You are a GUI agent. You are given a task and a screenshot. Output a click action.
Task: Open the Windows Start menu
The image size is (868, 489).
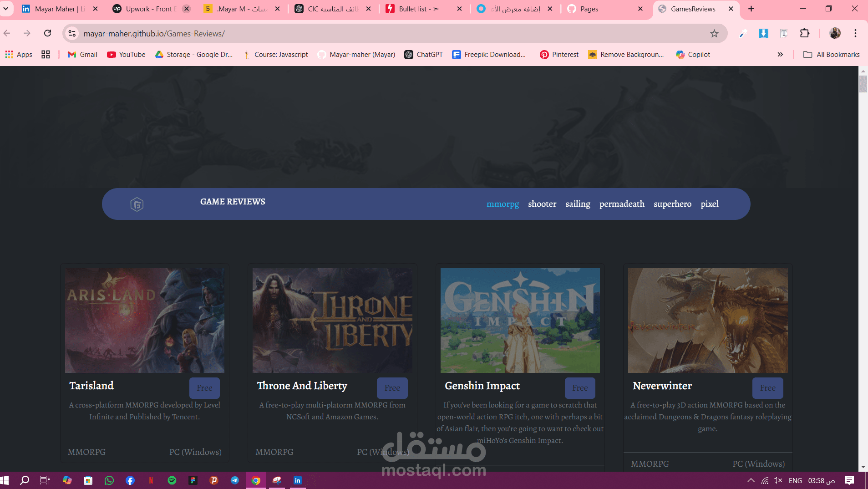coord(5,480)
